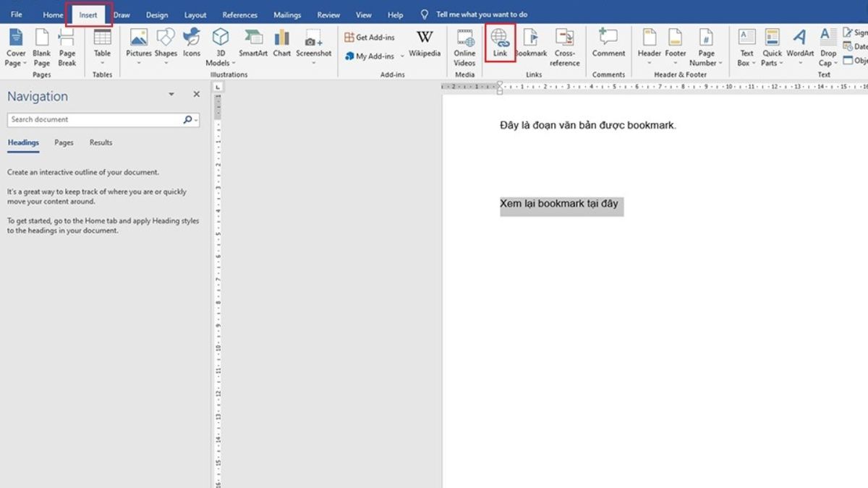
Task: Add a Chart to the document
Action: (282, 43)
